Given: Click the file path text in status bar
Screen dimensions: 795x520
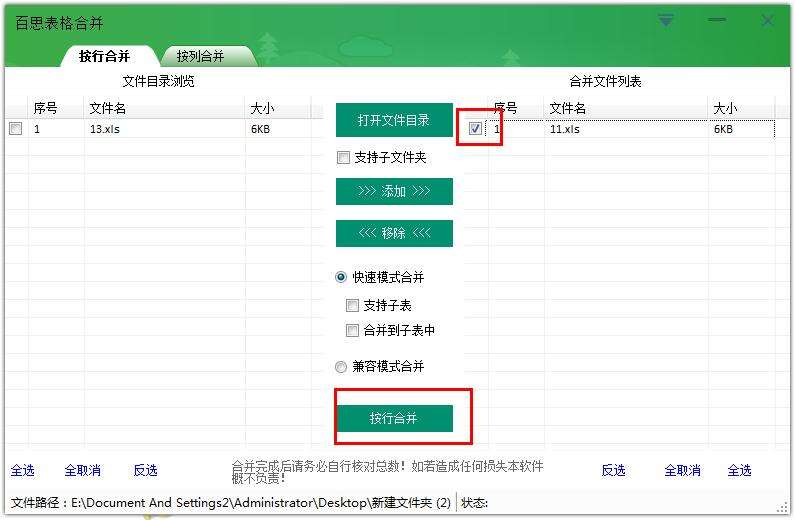Looking at the screenshot, I should (231, 503).
